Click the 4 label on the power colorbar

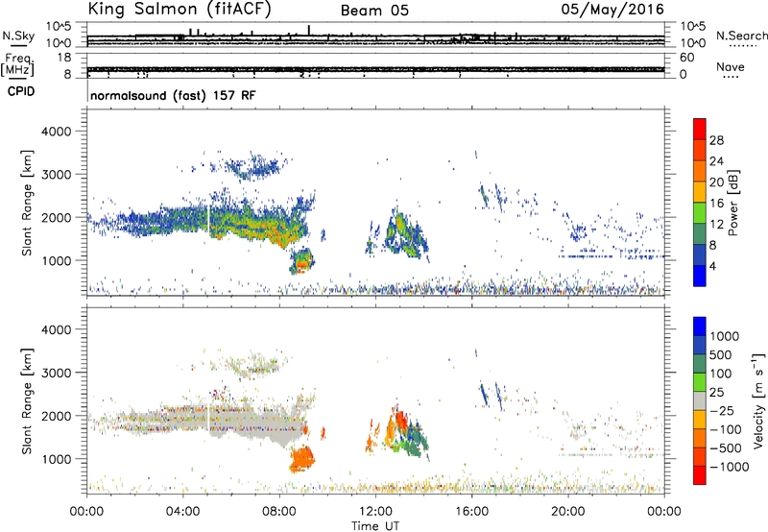(712, 266)
